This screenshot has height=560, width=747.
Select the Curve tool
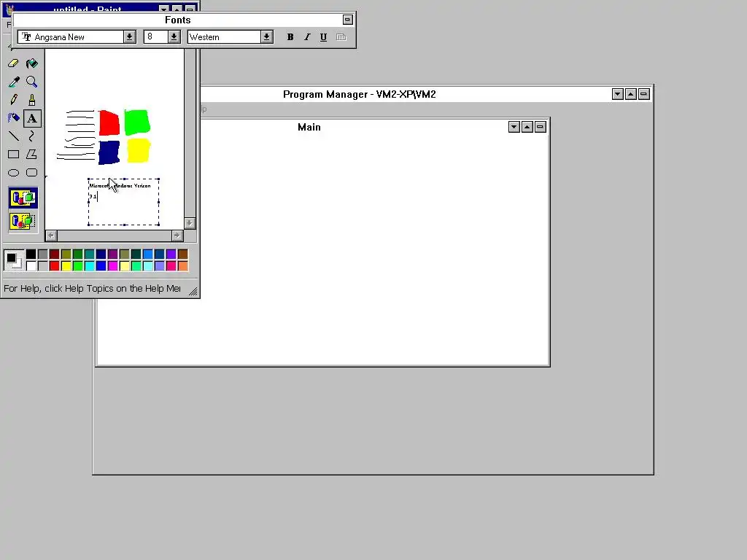32,136
